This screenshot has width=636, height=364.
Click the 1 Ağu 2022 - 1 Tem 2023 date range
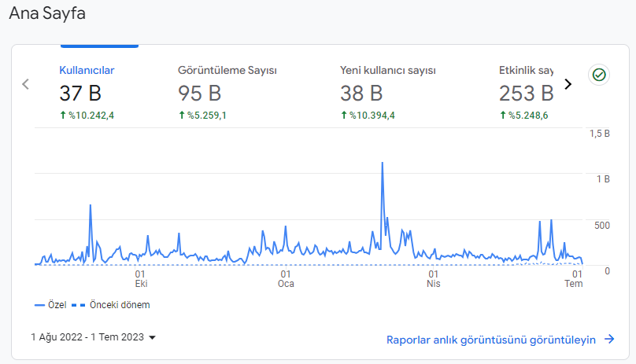(x=87, y=337)
